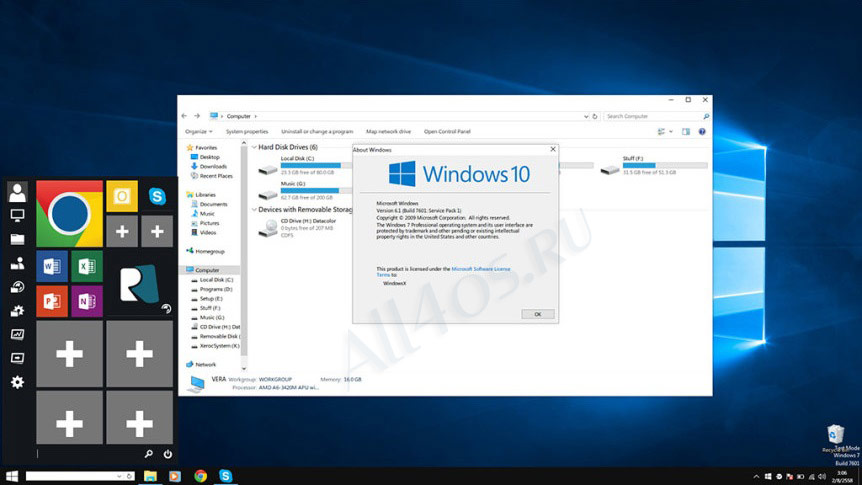
Task: Click Music (G:) drive usage bar
Action: pyautogui.click(x=316, y=191)
